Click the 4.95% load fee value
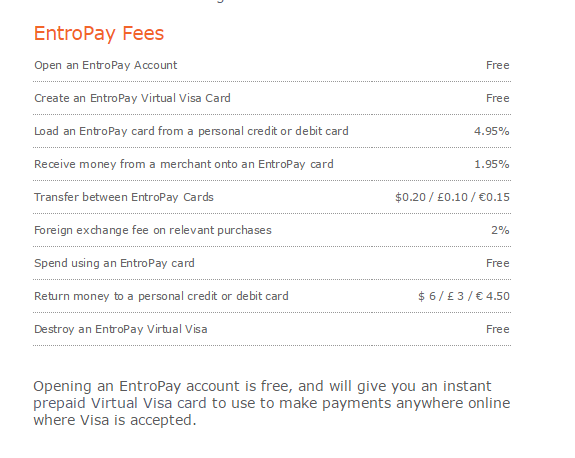This screenshot has width=575, height=458. pyautogui.click(x=491, y=131)
